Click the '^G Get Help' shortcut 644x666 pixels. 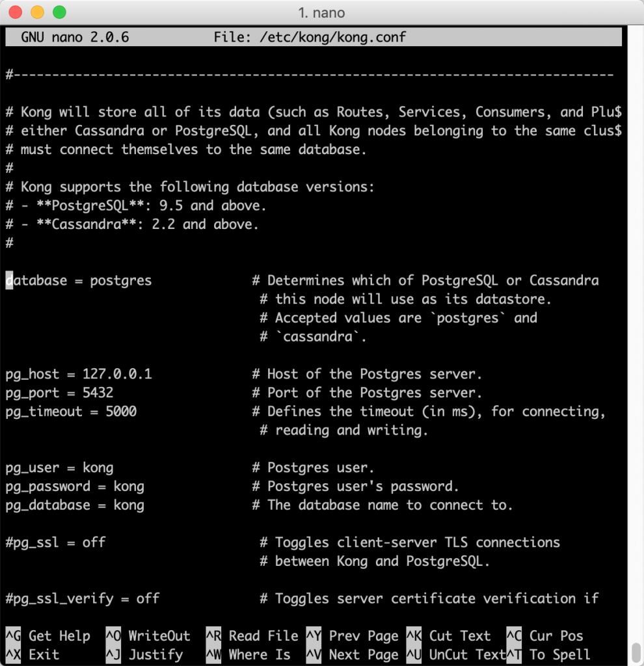click(x=48, y=636)
